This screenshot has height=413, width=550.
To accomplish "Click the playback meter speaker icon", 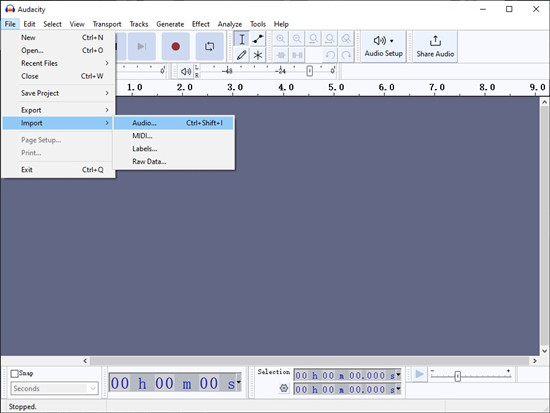I will tap(186, 72).
